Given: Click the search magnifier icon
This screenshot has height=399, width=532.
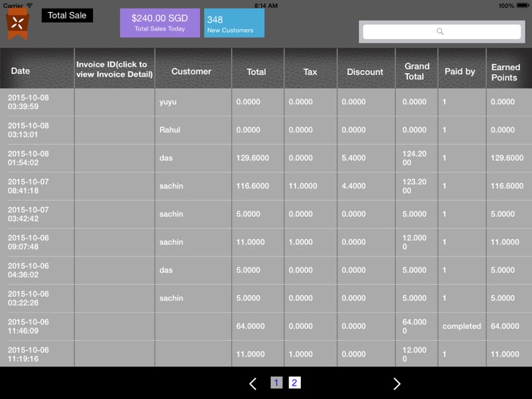Looking at the screenshot, I should pos(440,31).
